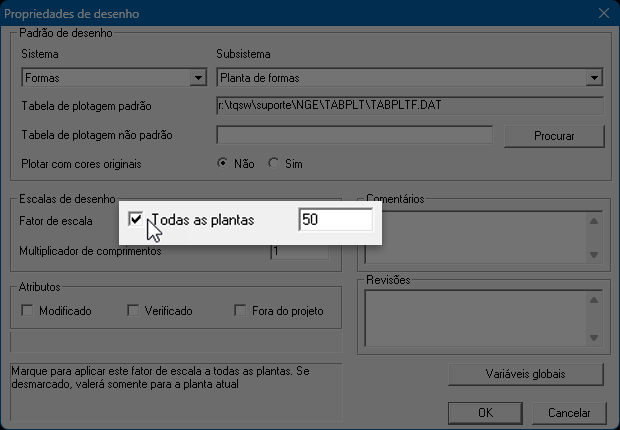Viewport: 620px width, 430px height.
Task: Tick the Verificado checkbox
Action: tap(133, 311)
